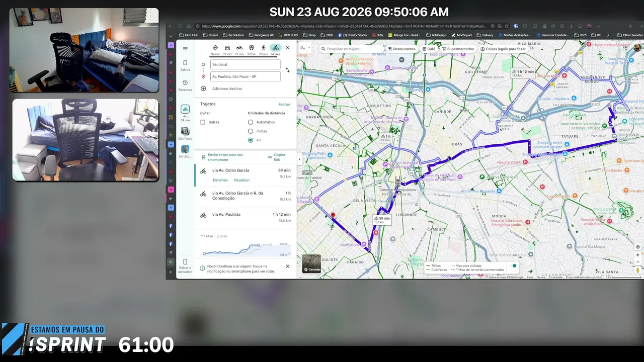Open the Reorganize All bookmarks folder
644x362 pixels.
pos(262,35)
